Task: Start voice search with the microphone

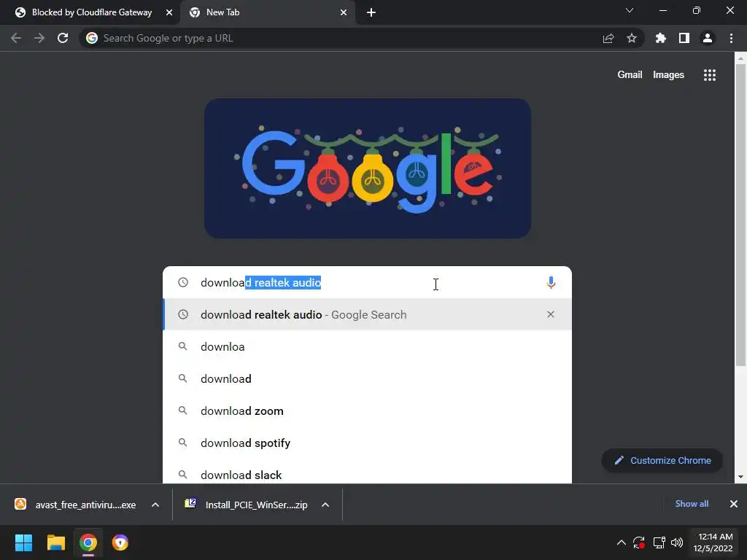Action: coord(551,282)
